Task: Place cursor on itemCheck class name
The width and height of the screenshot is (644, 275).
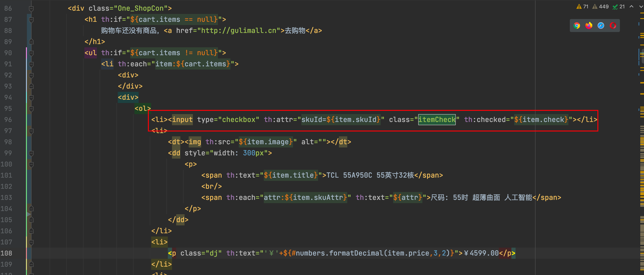Action: coord(437,120)
